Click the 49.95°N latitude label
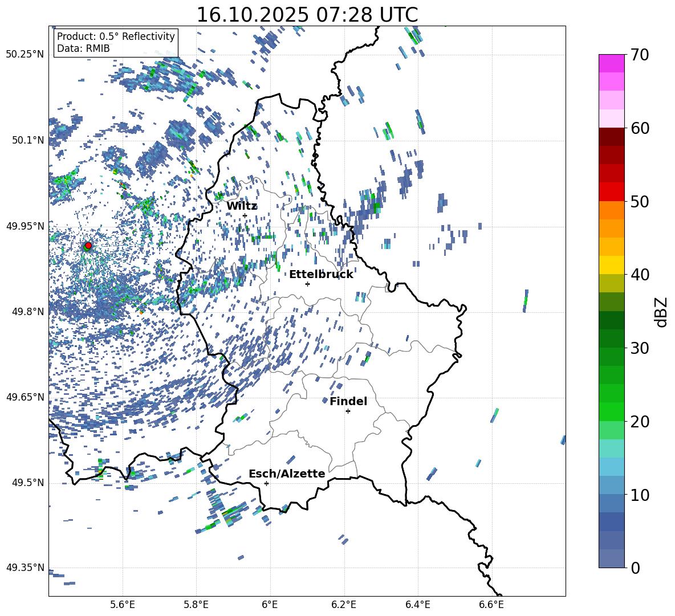 pos(25,226)
